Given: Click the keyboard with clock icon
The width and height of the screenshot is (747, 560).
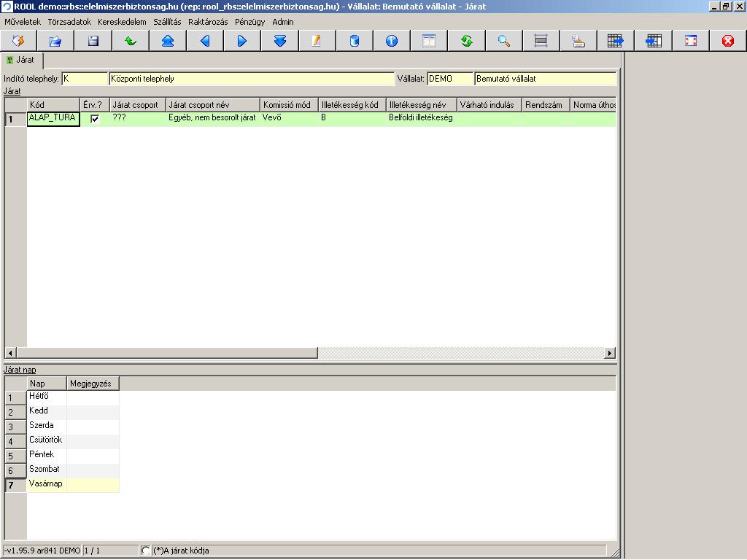Looking at the screenshot, I should coord(578,41).
